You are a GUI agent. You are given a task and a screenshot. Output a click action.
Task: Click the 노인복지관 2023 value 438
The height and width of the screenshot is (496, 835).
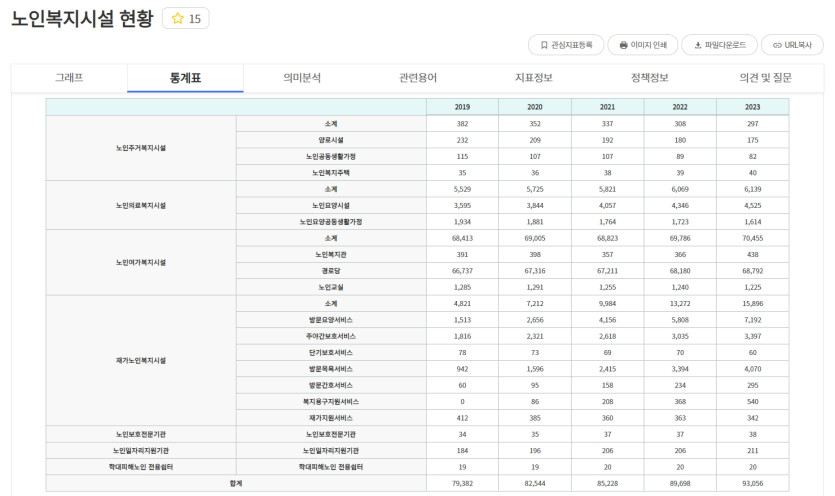coord(752,255)
